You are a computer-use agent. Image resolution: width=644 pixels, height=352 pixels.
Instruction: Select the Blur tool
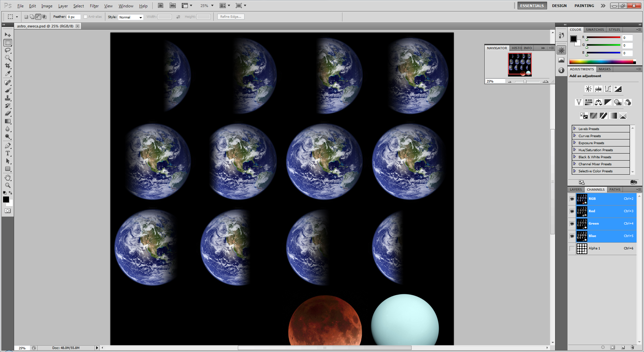[x=8, y=129]
